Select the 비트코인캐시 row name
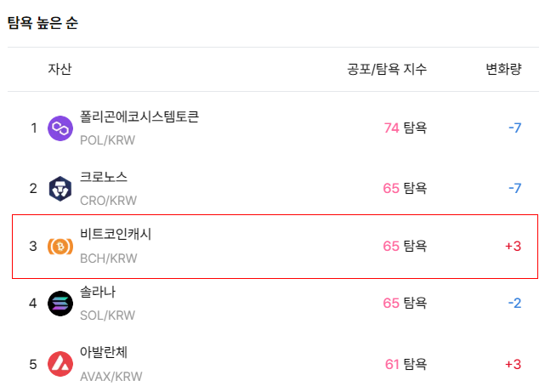Viewport: 545px width, 392px height. pyautogui.click(x=116, y=234)
